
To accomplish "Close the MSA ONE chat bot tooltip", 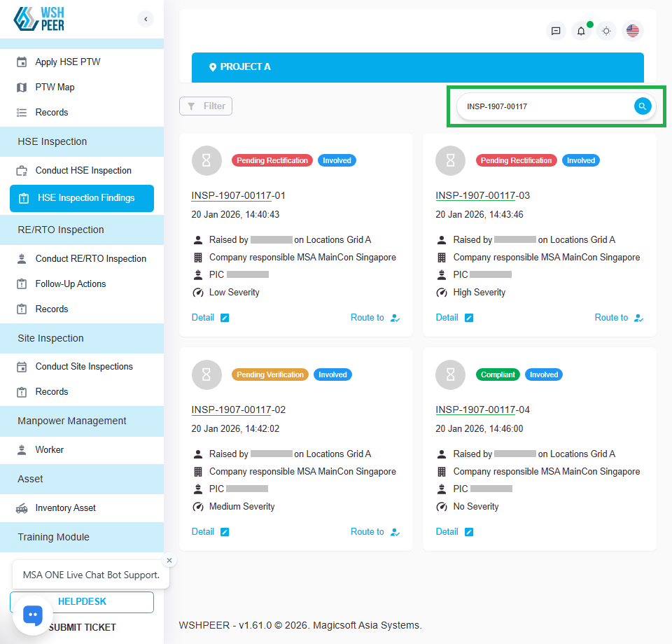I will click(x=169, y=560).
